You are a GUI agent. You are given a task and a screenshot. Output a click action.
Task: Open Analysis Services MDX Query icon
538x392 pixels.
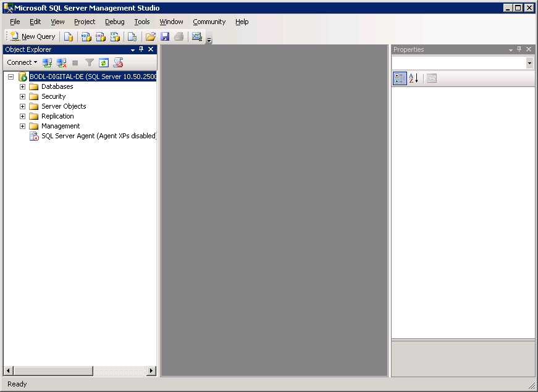click(86, 36)
